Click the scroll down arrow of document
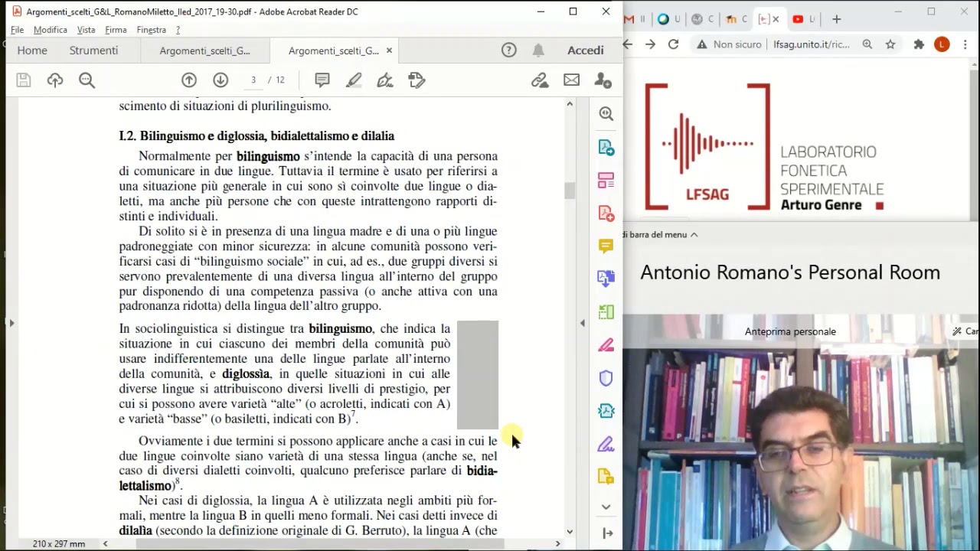The height and width of the screenshot is (551, 980). pyautogui.click(x=570, y=531)
